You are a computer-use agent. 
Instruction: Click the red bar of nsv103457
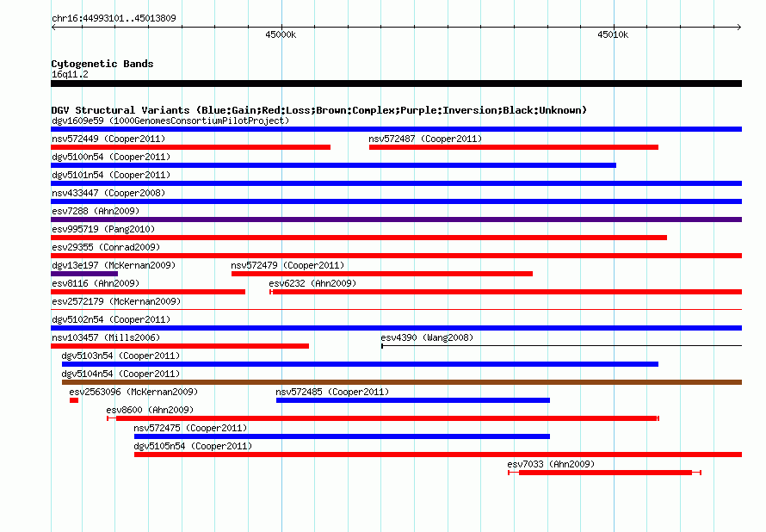tap(180, 346)
